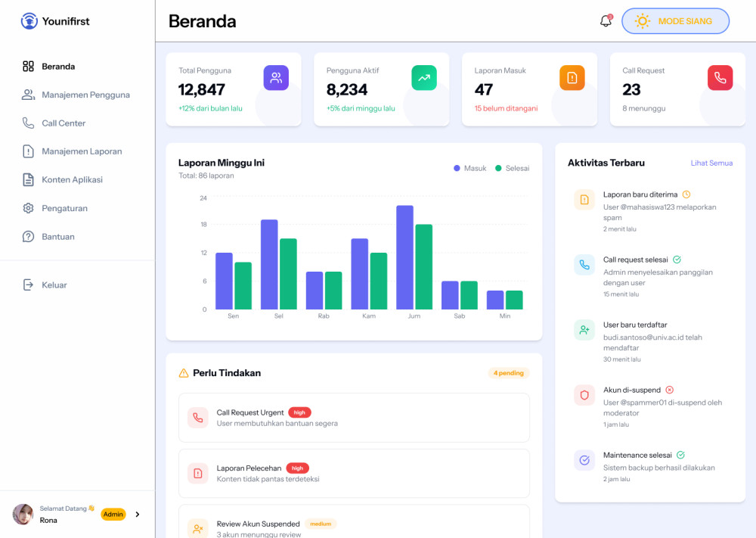Click the Maintenance selesai check icon
The height and width of the screenshot is (538, 756).
pos(584,460)
